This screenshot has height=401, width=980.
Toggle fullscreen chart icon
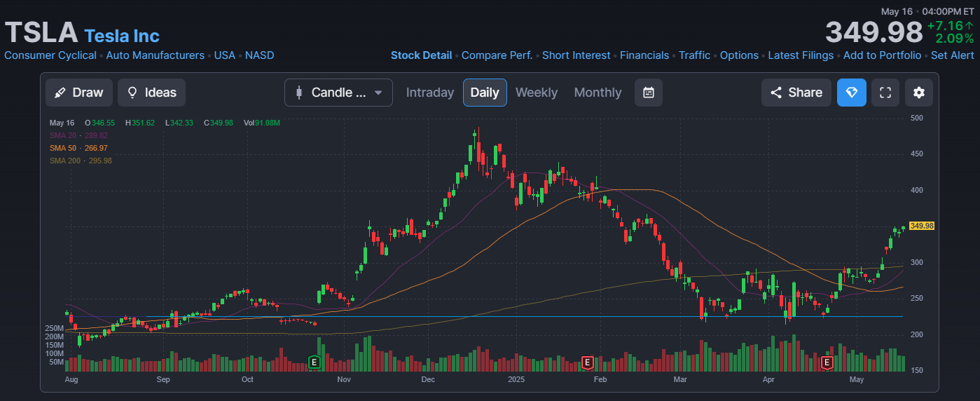click(x=885, y=93)
